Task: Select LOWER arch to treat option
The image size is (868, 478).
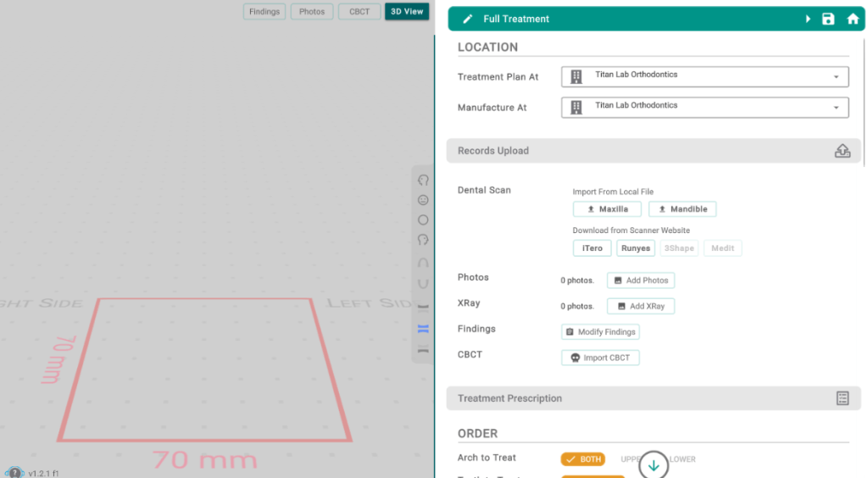Action: [682, 459]
